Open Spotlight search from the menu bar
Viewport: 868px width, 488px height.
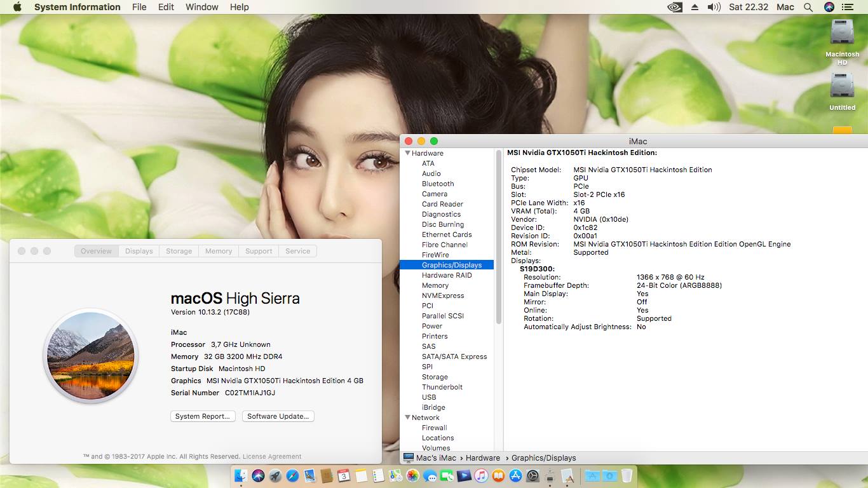pyautogui.click(x=808, y=7)
